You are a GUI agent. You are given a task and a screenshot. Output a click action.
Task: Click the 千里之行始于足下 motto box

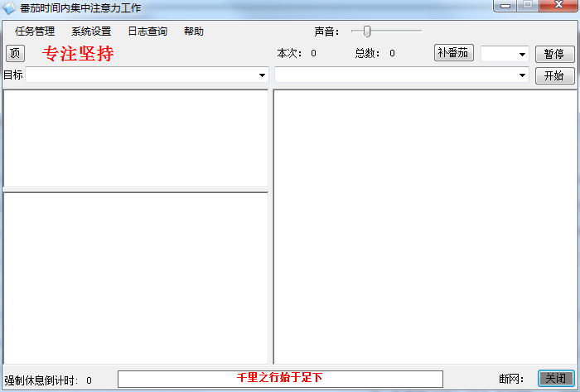click(280, 379)
